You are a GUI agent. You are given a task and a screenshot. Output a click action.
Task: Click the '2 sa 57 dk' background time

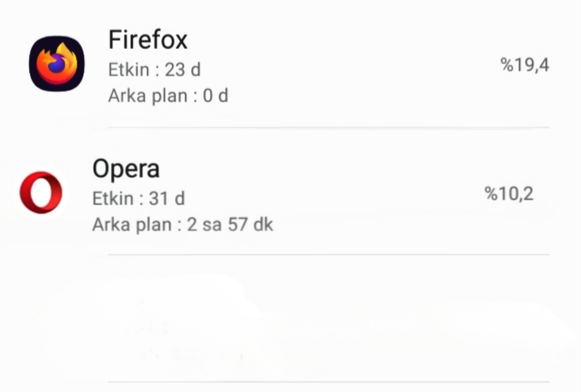click(230, 224)
